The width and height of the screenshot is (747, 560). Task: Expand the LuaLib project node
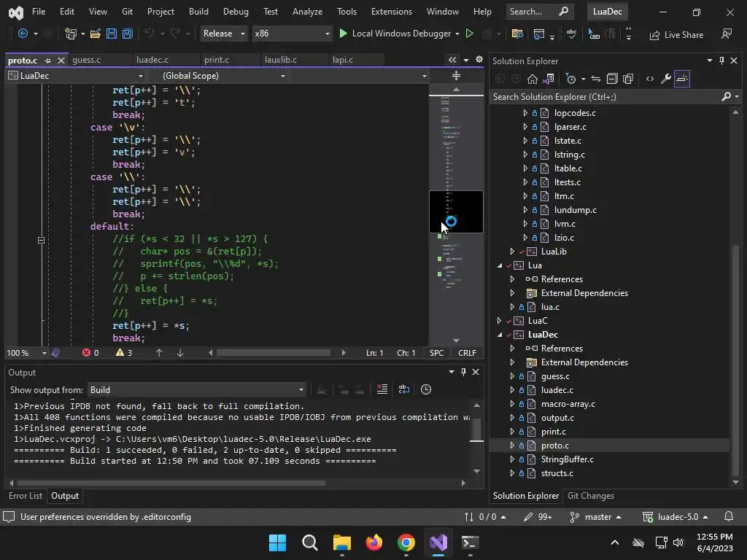(x=512, y=252)
